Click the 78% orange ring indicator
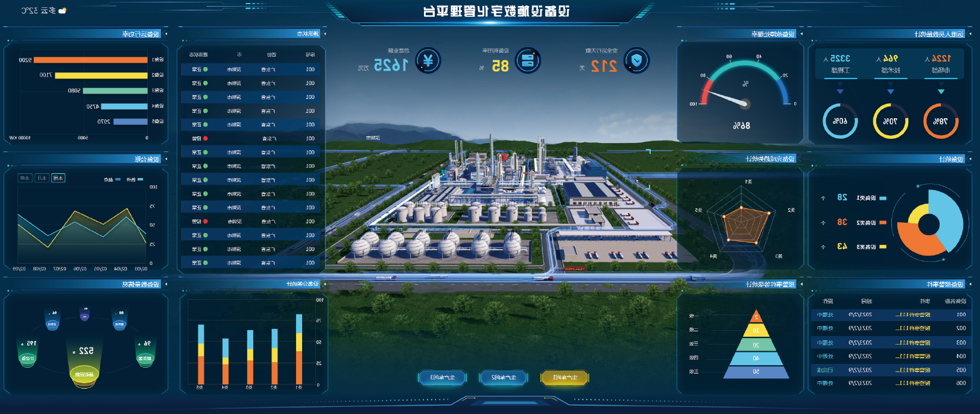Screen dimensions: 980x414 pos(940,121)
